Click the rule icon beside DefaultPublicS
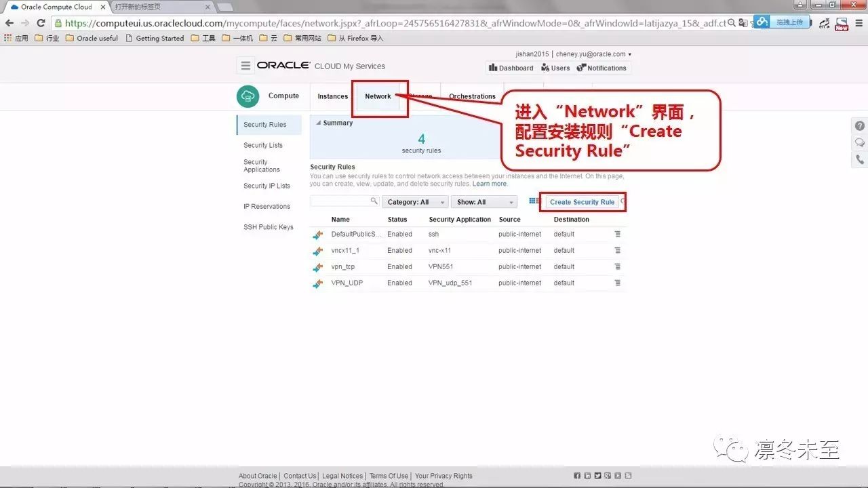 [317, 235]
